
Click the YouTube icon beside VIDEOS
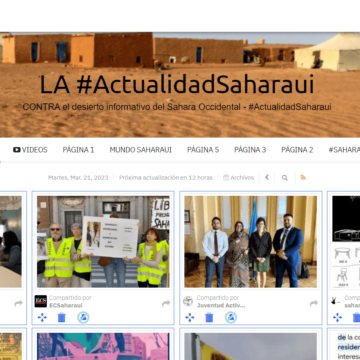click(x=17, y=150)
